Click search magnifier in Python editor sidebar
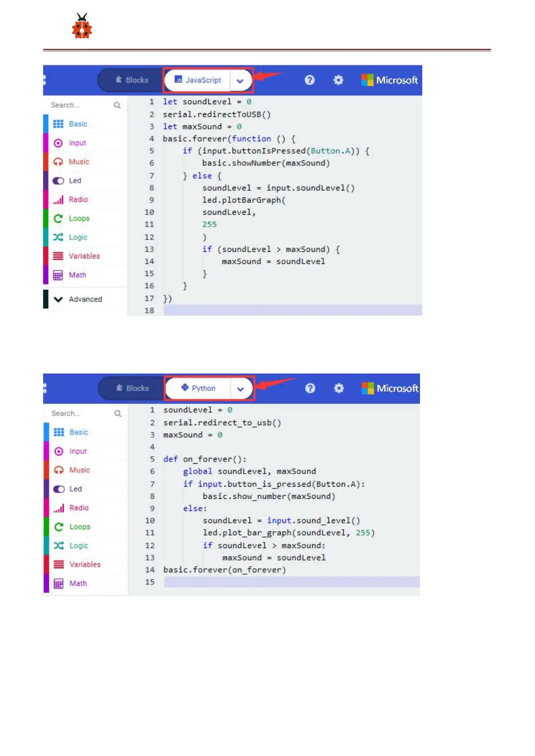 pyautogui.click(x=118, y=413)
